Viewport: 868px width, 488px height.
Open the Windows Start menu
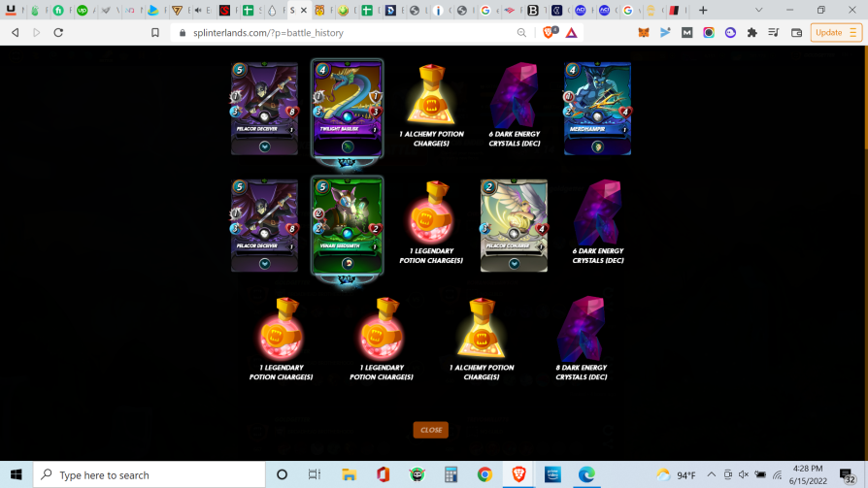[x=17, y=474]
